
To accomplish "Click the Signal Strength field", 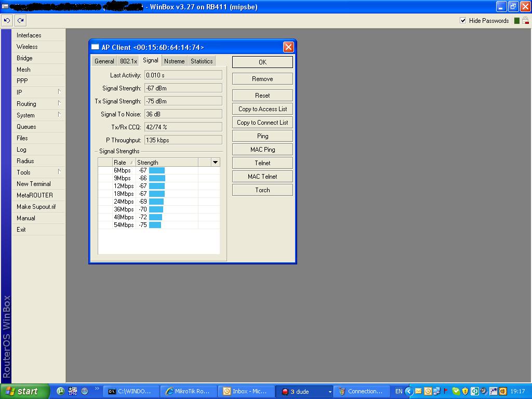I will (x=183, y=88).
